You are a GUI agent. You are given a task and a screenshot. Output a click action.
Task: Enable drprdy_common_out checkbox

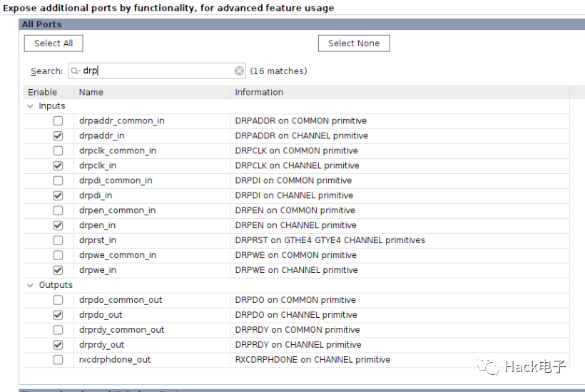point(58,330)
